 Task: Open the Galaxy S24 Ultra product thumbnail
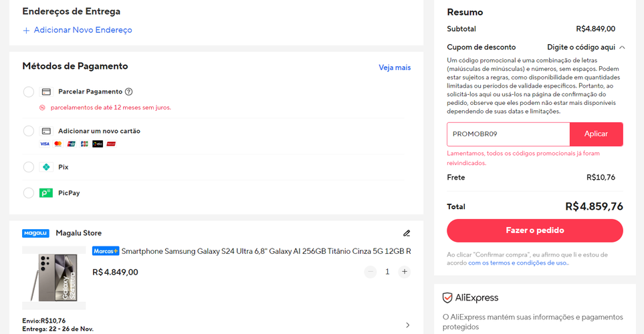point(54,278)
